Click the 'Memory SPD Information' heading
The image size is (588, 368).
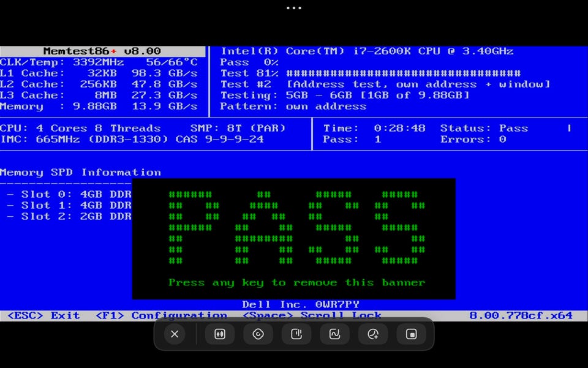pyautogui.click(x=80, y=173)
